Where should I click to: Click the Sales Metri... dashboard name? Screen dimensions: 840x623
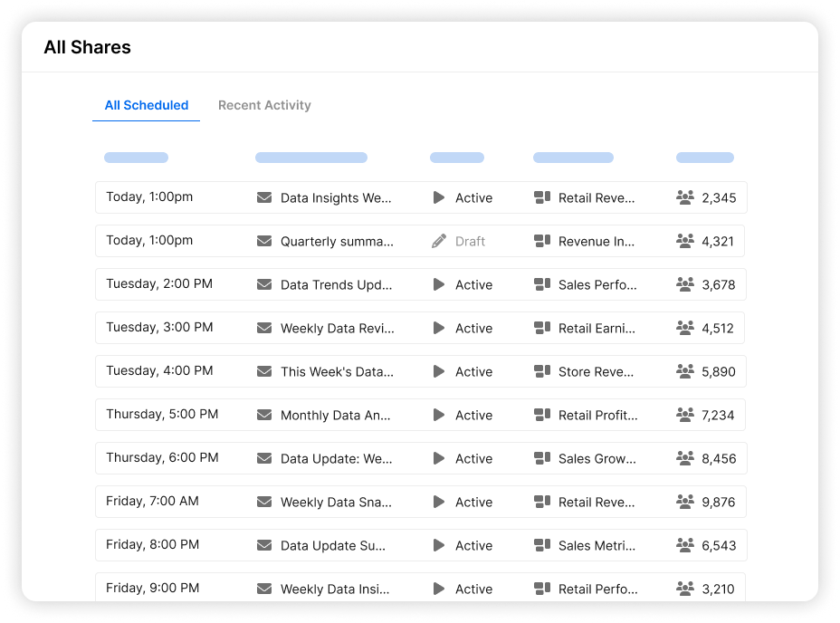point(597,545)
